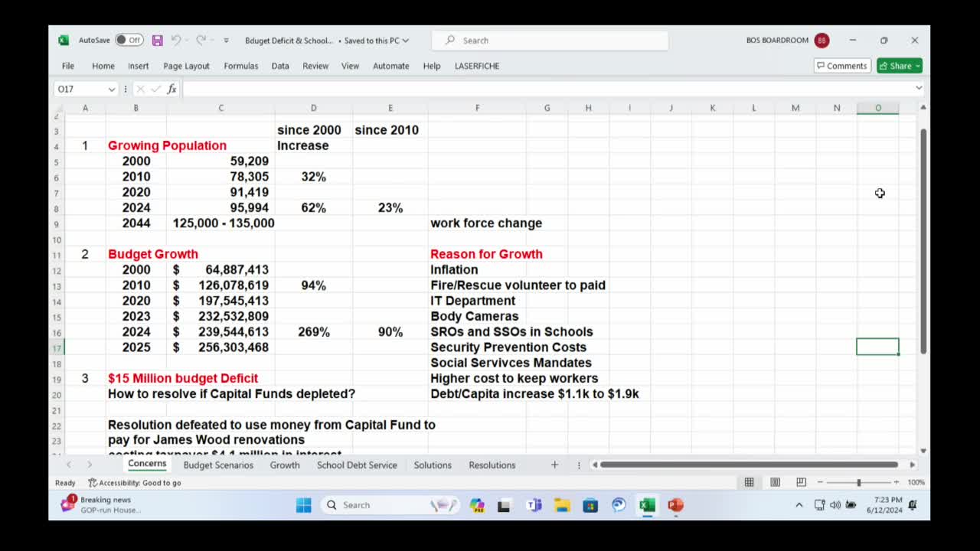Click the Save icon in title bar
The width and height of the screenshot is (980, 551).
[157, 41]
